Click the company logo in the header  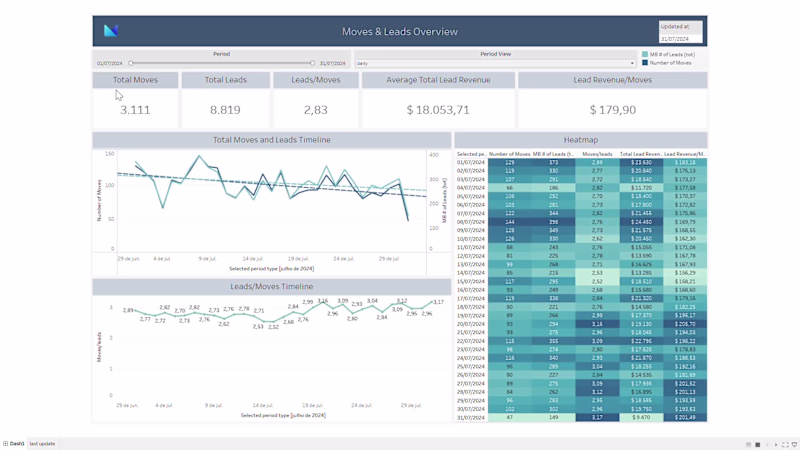coord(111,31)
